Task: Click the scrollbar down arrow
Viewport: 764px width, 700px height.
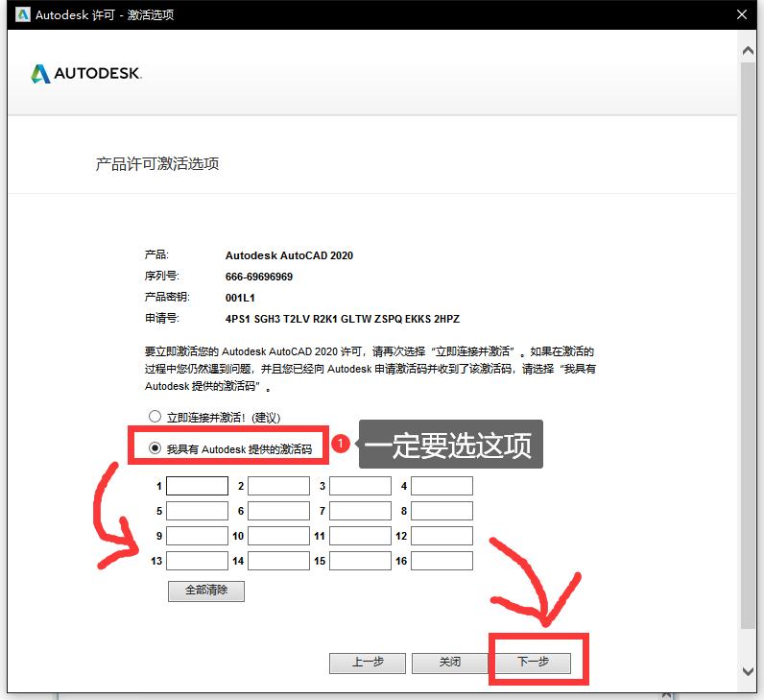Action: pyautogui.click(x=748, y=671)
